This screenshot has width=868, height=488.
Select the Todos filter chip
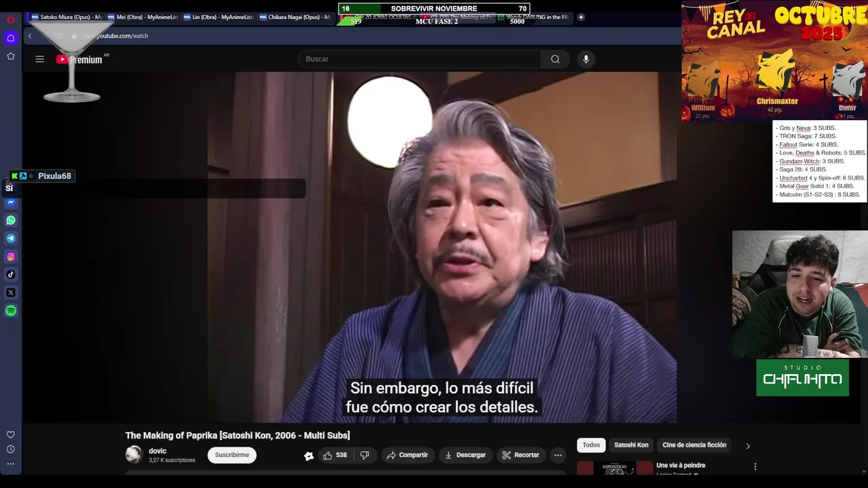coord(591,445)
